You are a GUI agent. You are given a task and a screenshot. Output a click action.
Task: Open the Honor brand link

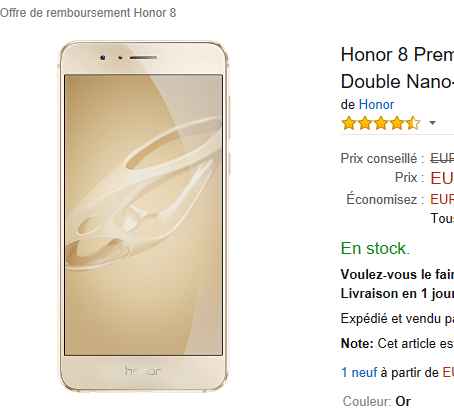click(x=376, y=105)
